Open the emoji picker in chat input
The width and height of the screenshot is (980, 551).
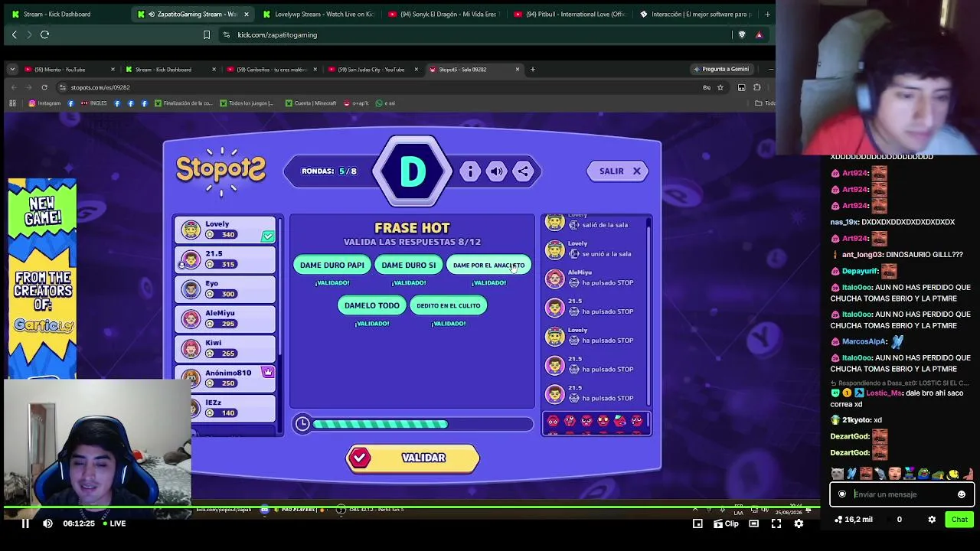point(962,494)
